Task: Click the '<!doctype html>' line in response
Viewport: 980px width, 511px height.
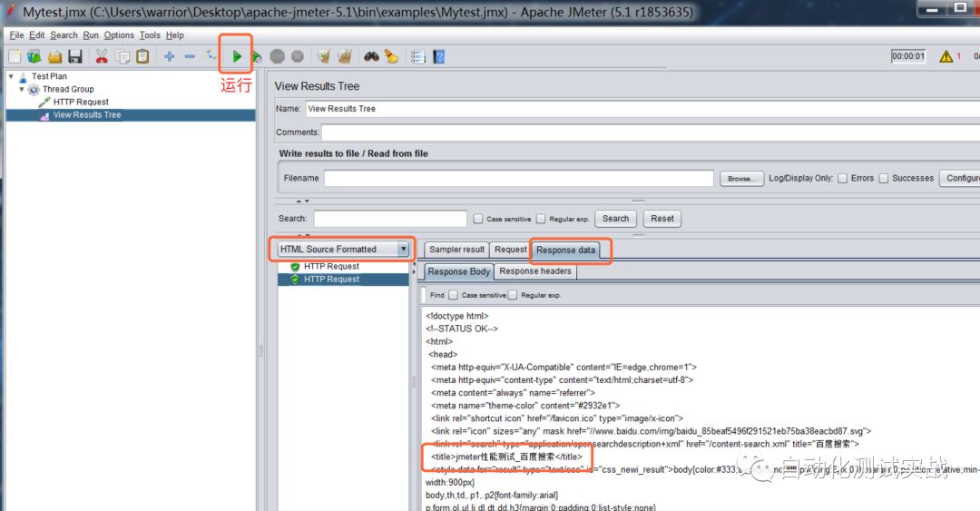Action: point(457,316)
